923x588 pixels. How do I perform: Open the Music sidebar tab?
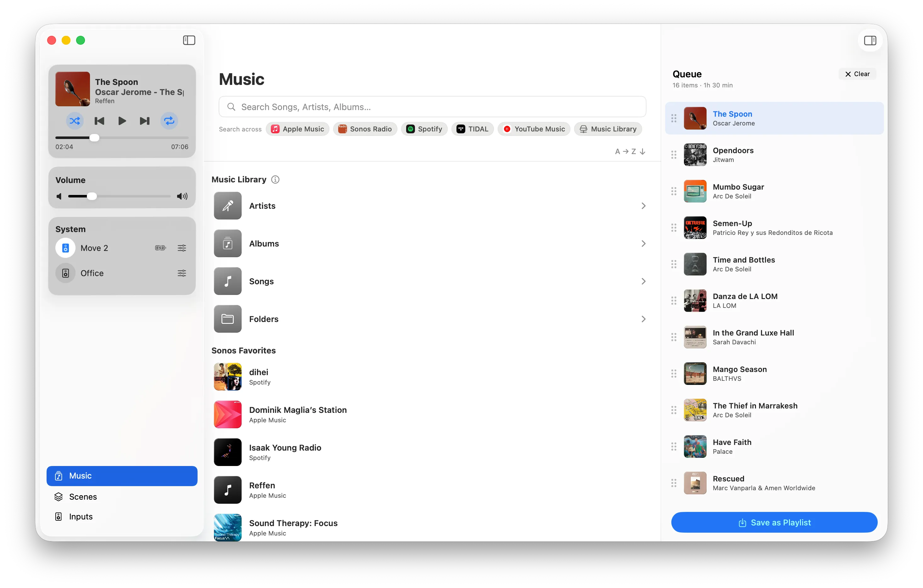pos(122,476)
